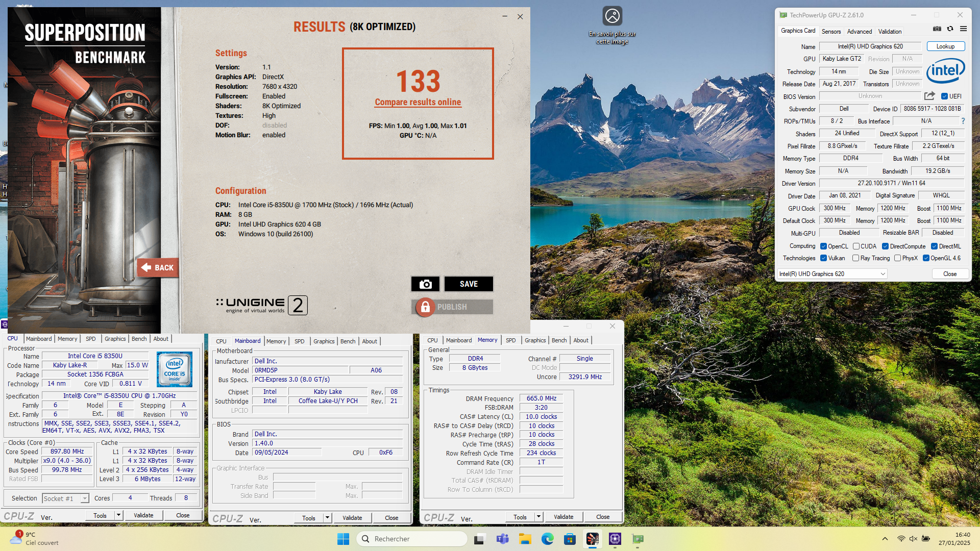Click the GPU-Z Name field 'Intel(R) UHD Graphics 620'
The height and width of the screenshot is (551, 980).
point(870,46)
